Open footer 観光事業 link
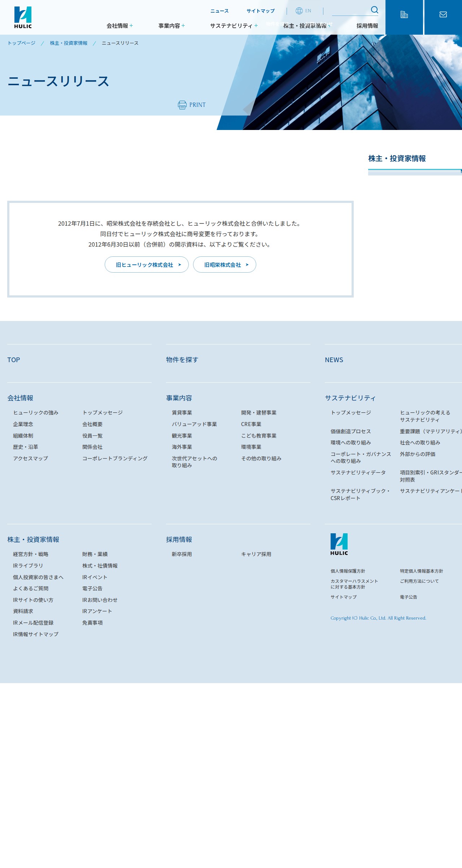The width and height of the screenshot is (462, 868). click(x=182, y=436)
